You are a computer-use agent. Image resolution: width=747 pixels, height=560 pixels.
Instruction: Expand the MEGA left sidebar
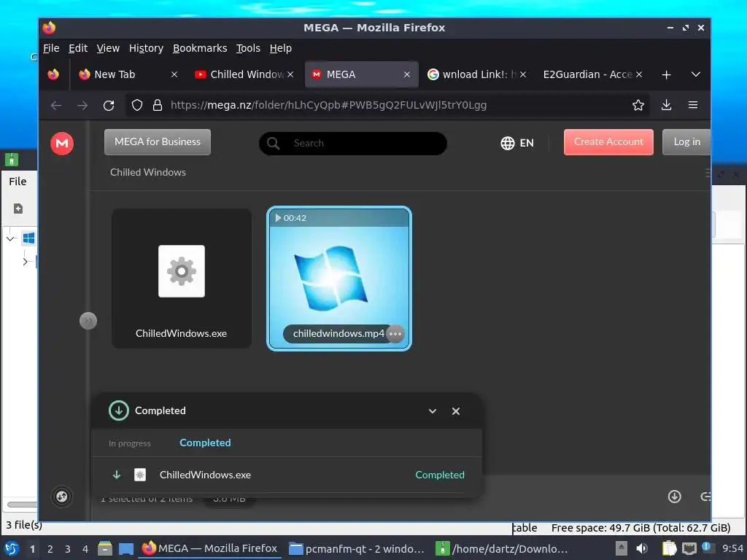point(88,321)
